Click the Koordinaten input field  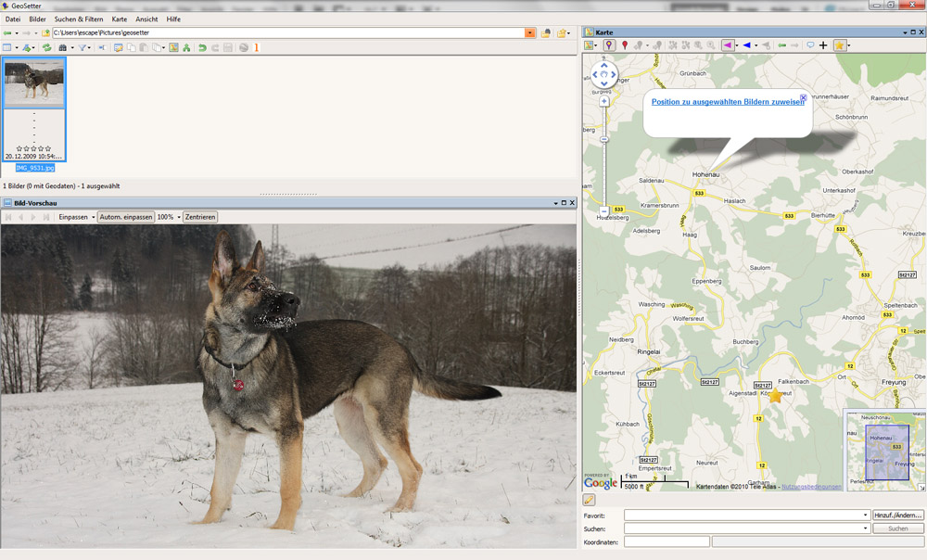(667, 541)
